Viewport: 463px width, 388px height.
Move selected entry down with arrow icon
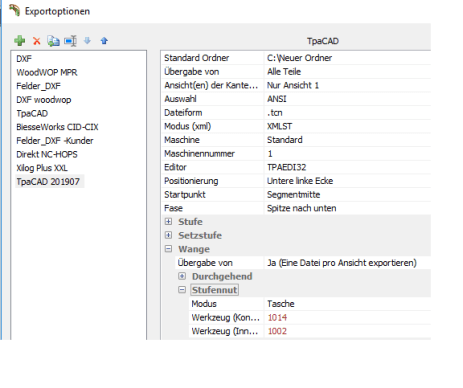87,41
